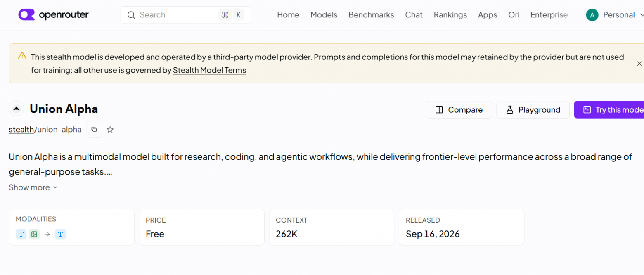Click the 262K context value
Viewport: 644px width, 275px height.
pyautogui.click(x=286, y=234)
